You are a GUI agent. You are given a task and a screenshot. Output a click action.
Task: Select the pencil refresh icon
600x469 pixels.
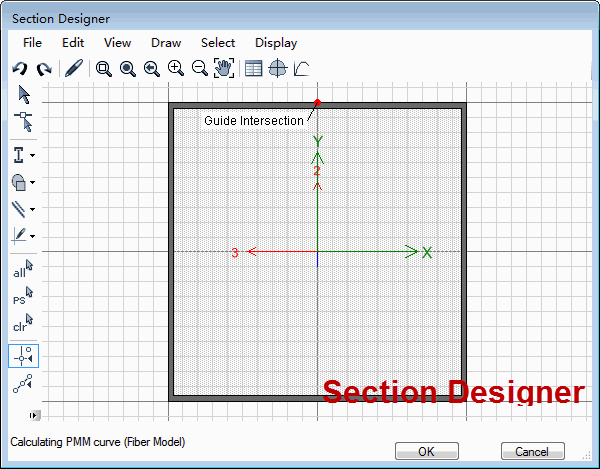pos(74,68)
